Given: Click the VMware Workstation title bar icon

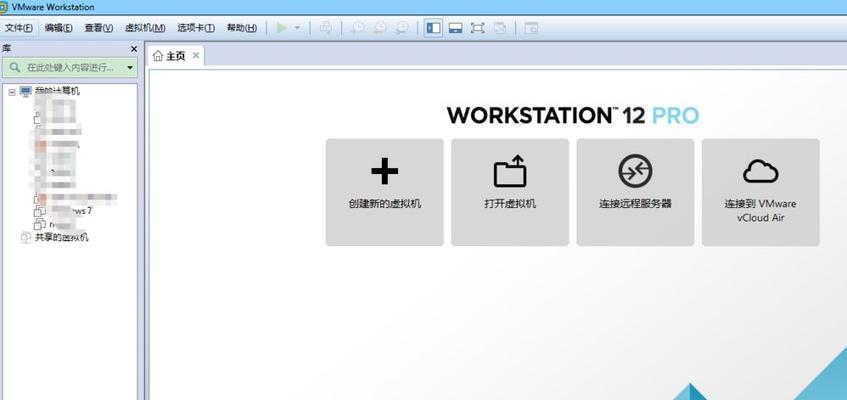Looking at the screenshot, I should [4, 7].
